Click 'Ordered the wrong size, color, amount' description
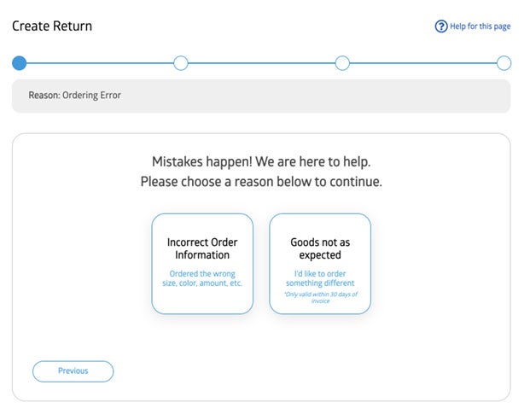 click(202, 278)
